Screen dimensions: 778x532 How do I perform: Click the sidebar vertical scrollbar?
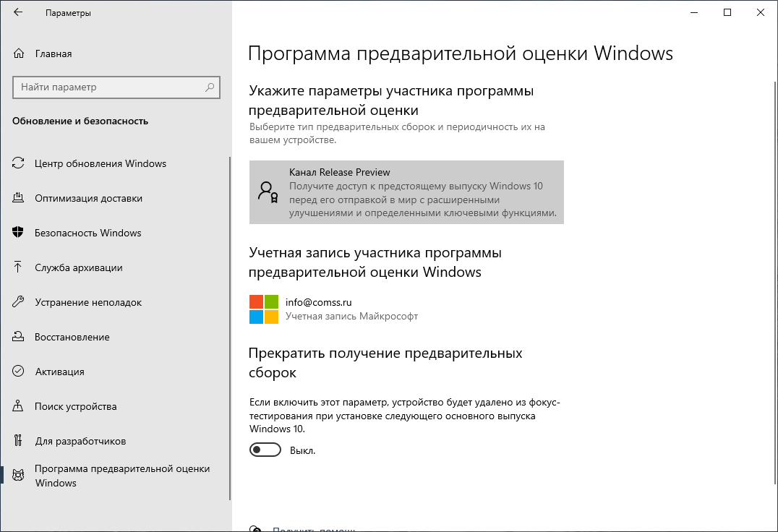[x=230, y=325]
